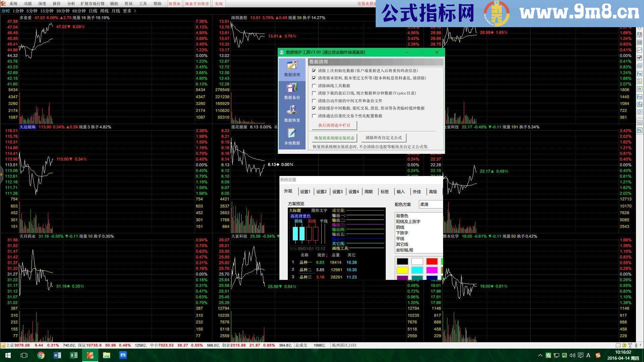Open the 工具 menu
This screenshot has height=362, width=644.
click(x=144, y=4)
